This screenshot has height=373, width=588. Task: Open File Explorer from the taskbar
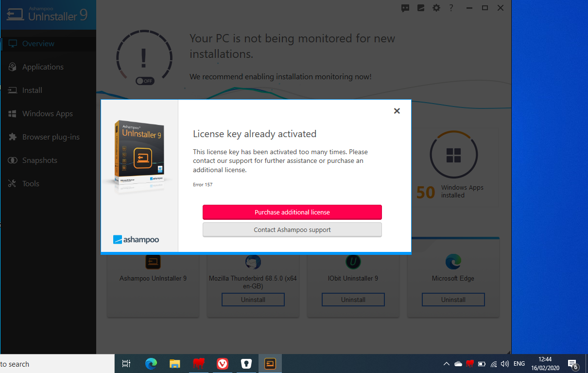175,363
